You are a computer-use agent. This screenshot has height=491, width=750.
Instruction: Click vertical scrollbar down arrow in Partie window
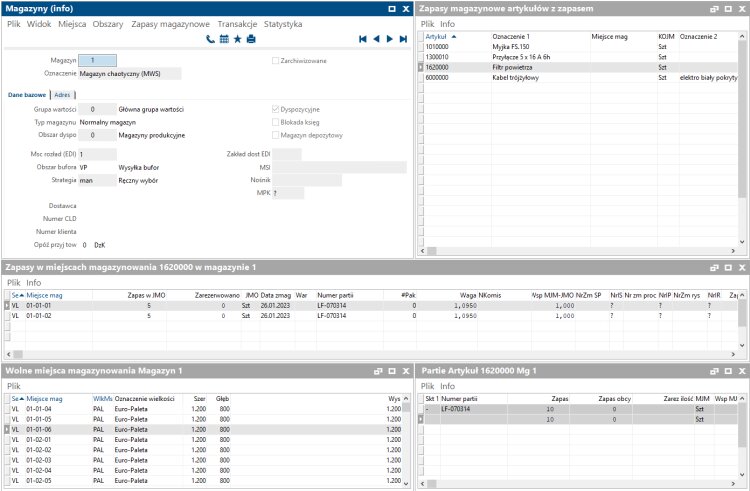[742, 475]
